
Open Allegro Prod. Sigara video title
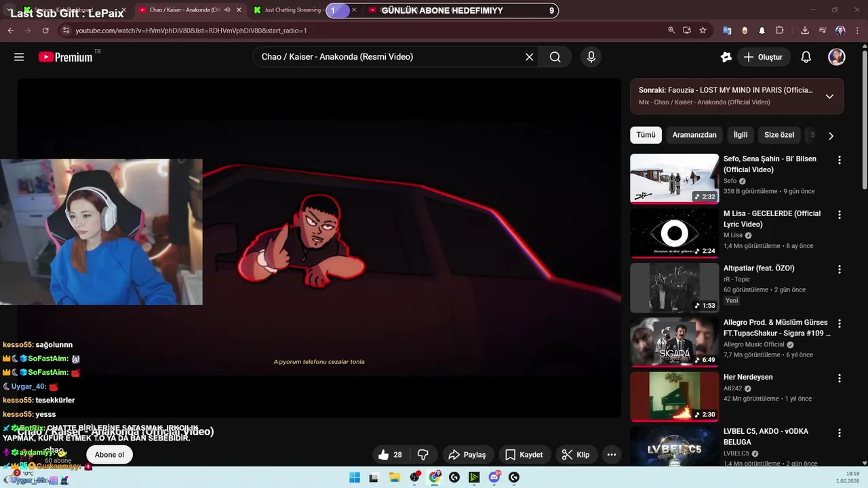coord(777,328)
